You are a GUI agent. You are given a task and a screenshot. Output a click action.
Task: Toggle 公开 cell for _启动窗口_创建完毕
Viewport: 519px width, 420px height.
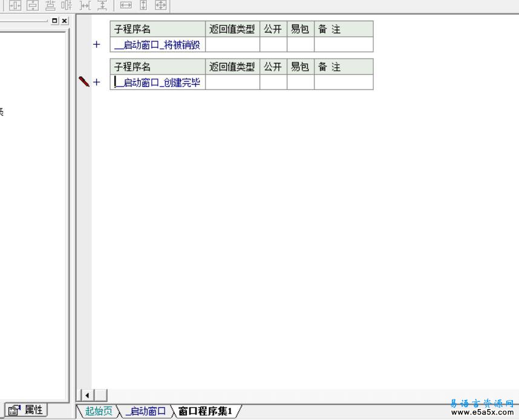tap(273, 82)
